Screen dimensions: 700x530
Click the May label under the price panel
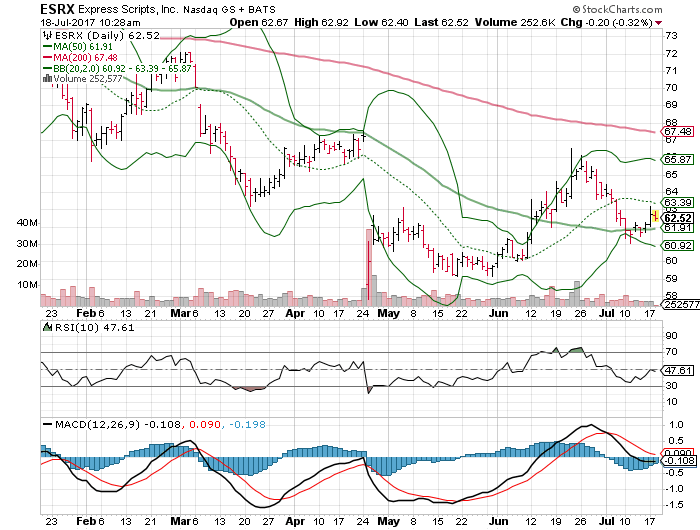(388, 313)
